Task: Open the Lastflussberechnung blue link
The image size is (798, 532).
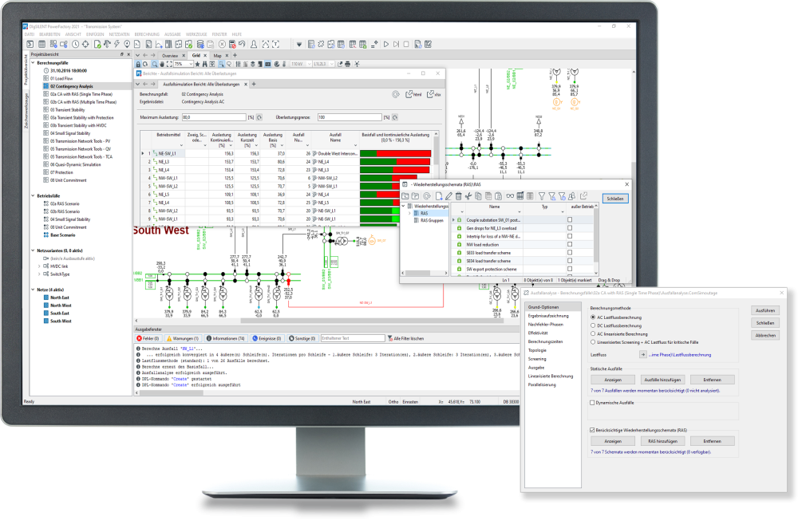Action: point(679,354)
